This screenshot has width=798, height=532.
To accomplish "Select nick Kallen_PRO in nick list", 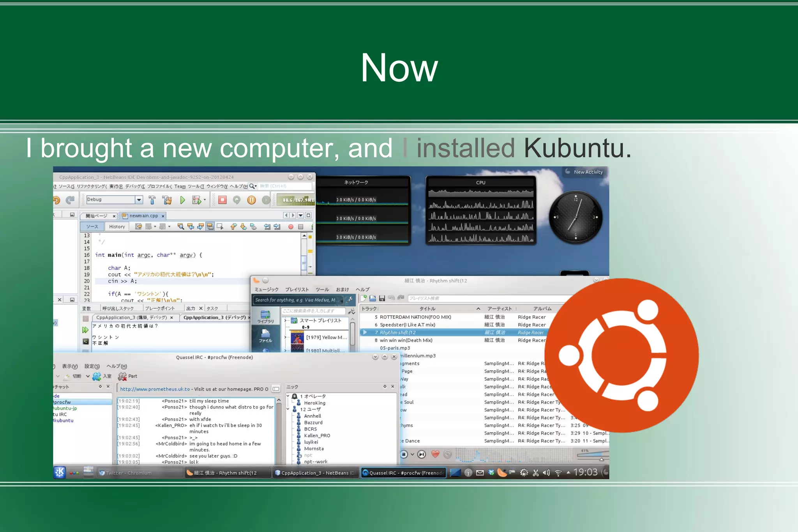I will click(317, 436).
